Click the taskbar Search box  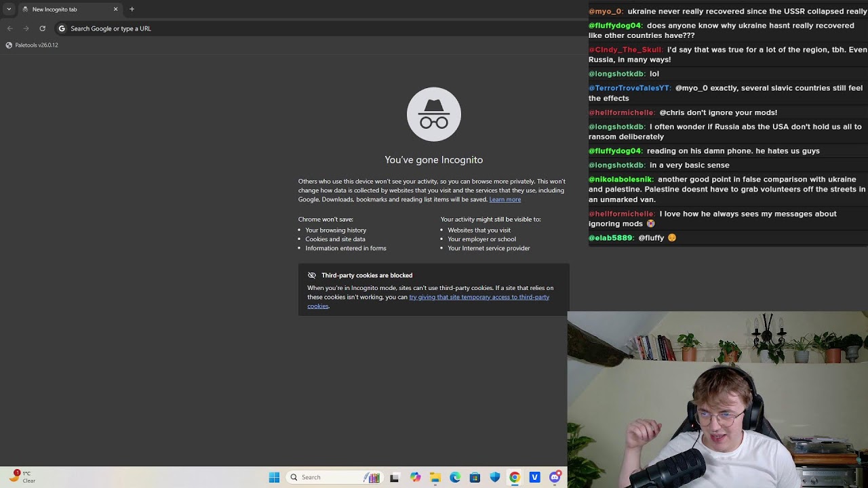[334, 477]
